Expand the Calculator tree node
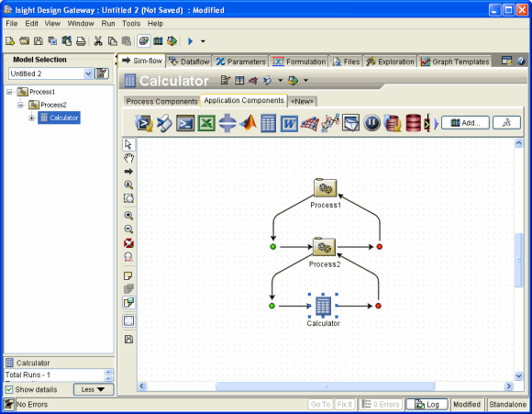This screenshot has height=414, width=532. [31, 117]
